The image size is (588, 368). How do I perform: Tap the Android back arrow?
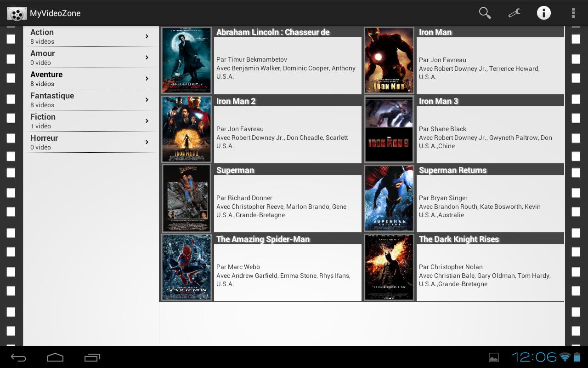click(18, 357)
